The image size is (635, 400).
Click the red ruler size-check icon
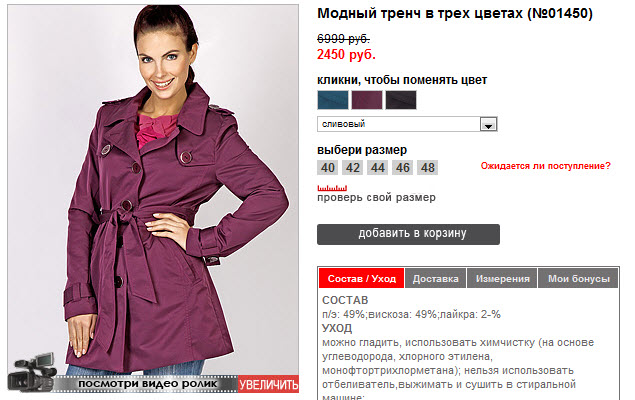pos(332,188)
